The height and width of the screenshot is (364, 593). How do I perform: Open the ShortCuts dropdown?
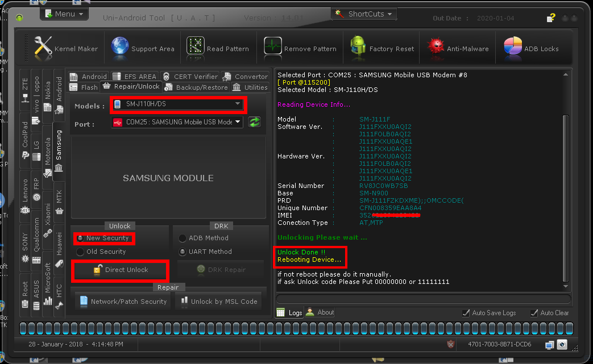[x=364, y=14]
